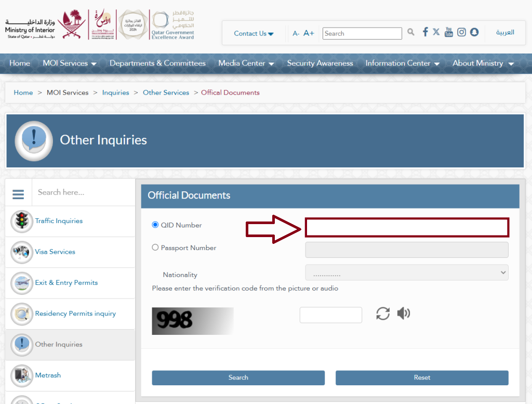Screen dimensions: 532x404
Task: Play the audio verification code
Action: (403, 314)
